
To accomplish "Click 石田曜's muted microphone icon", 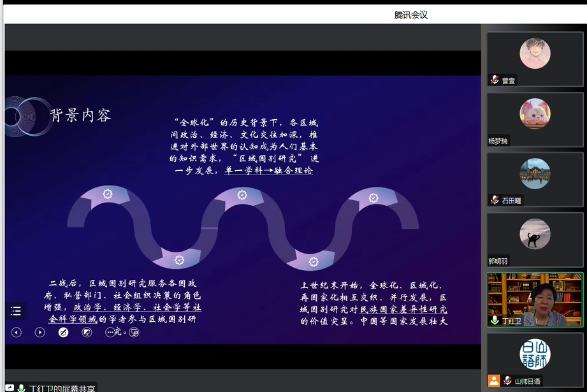I will (x=495, y=200).
